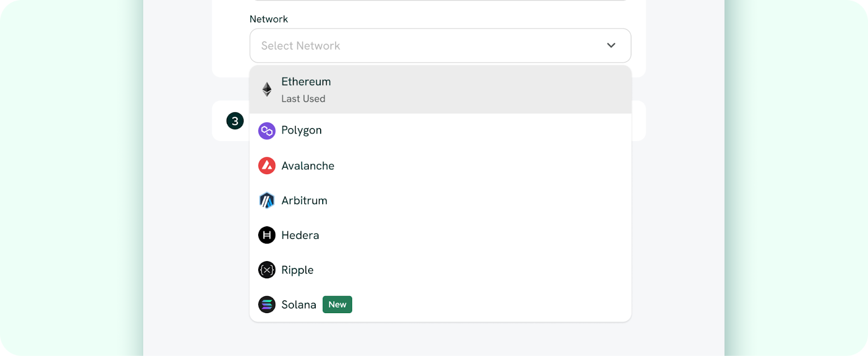This screenshot has width=868, height=356.
Task: Click the purple Polygon logo icon
Action: pyautogui.click(x=267, y=131)
